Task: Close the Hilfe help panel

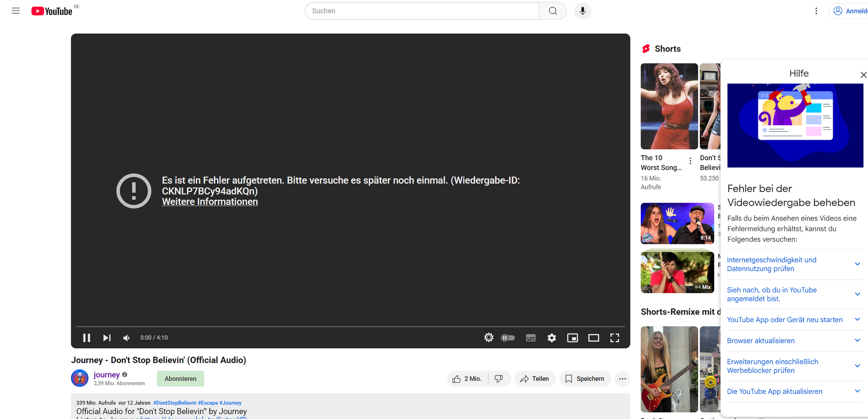Action: 863,75
